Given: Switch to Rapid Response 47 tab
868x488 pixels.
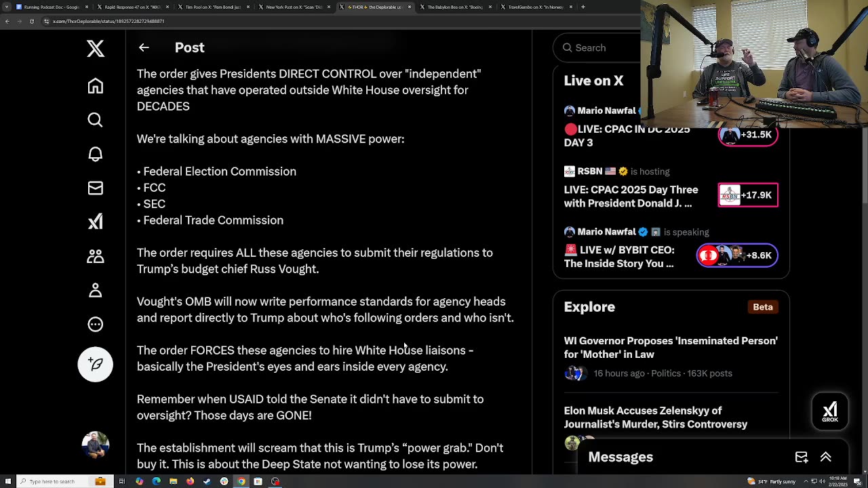Looking at the screenshot, I should 132,7.
